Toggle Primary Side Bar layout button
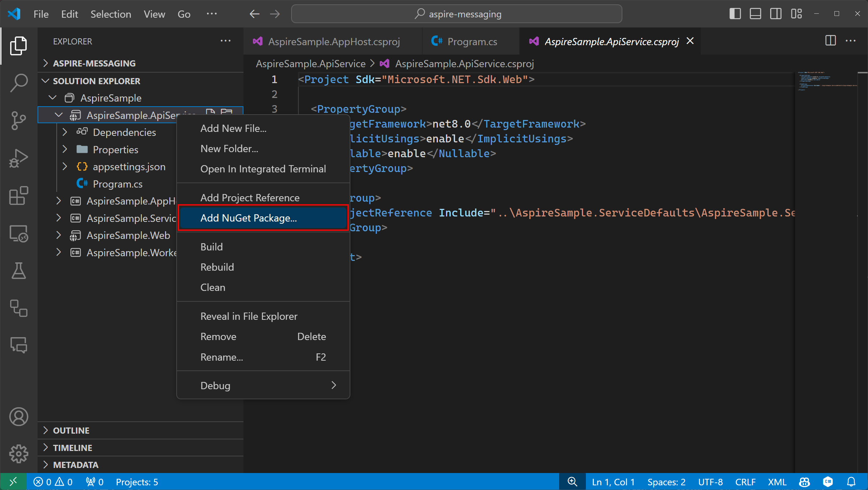This screenshot has height=490, width=868. [735, 14]
